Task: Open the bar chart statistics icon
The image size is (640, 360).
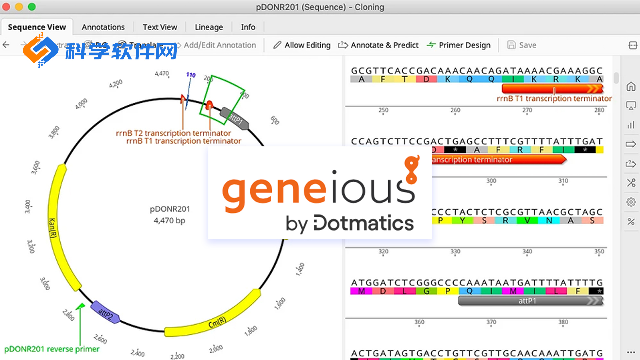Action: [631, 125]
